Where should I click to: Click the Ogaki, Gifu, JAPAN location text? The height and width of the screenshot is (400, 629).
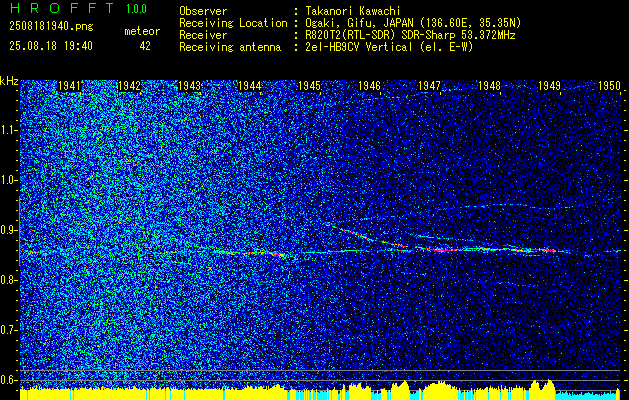point(411,23)
